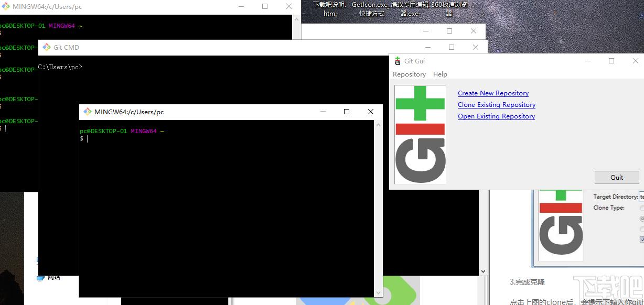
Task: Select the 下载吧说明.htm desktop shortcut label
Action: 329,9
